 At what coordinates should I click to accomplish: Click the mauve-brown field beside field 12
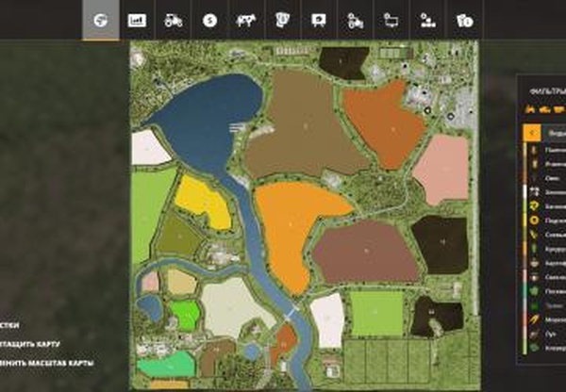(365, 251)
